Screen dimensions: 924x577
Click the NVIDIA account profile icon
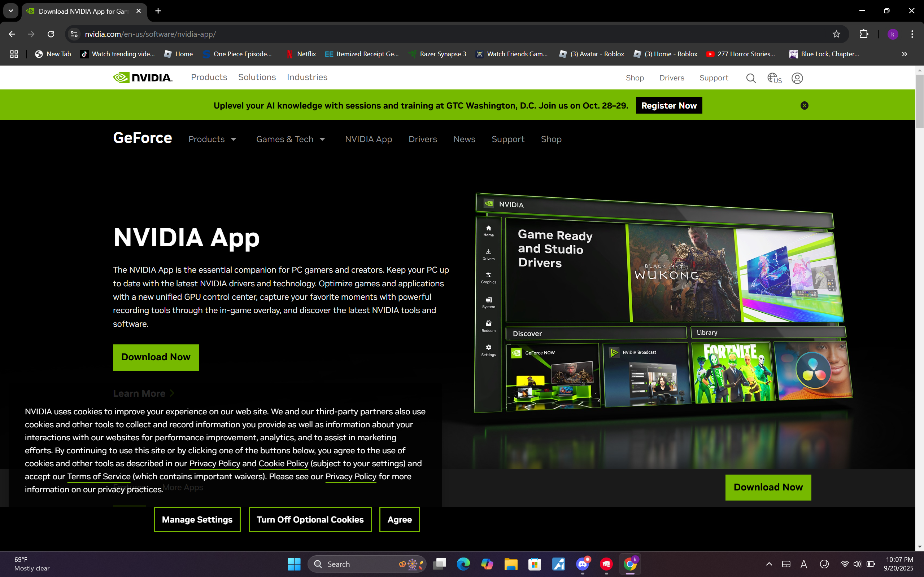797,78
